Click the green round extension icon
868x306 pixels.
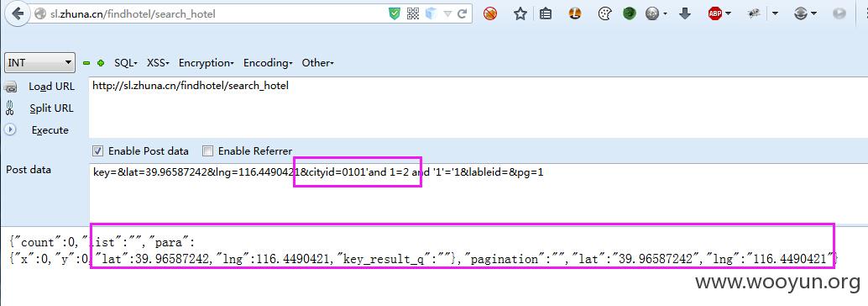(630, 13)
